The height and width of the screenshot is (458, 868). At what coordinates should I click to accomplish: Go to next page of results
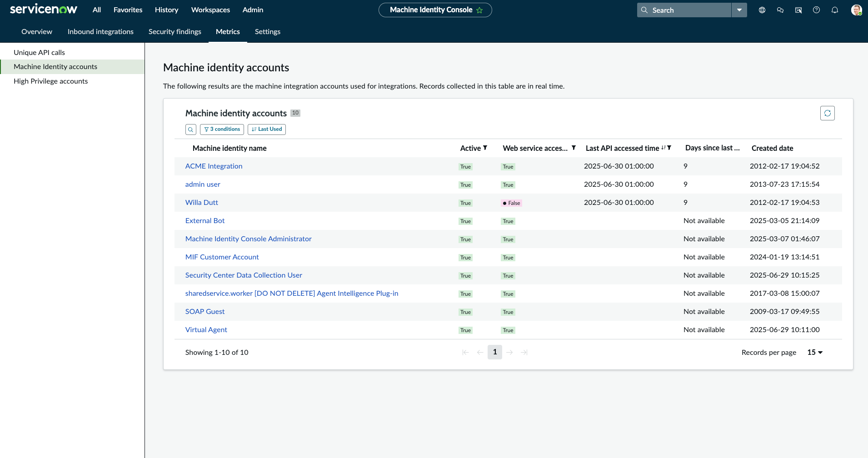tap(509, 352)
